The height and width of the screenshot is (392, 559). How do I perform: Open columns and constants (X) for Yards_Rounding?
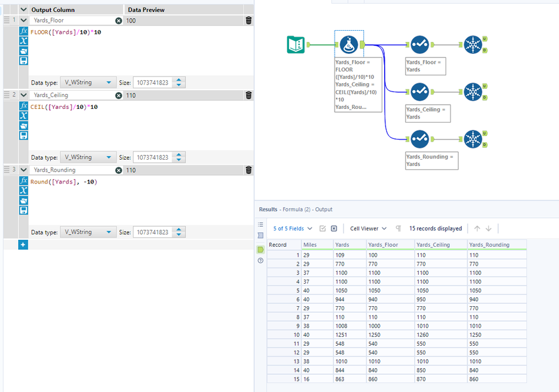click(24, 190)
